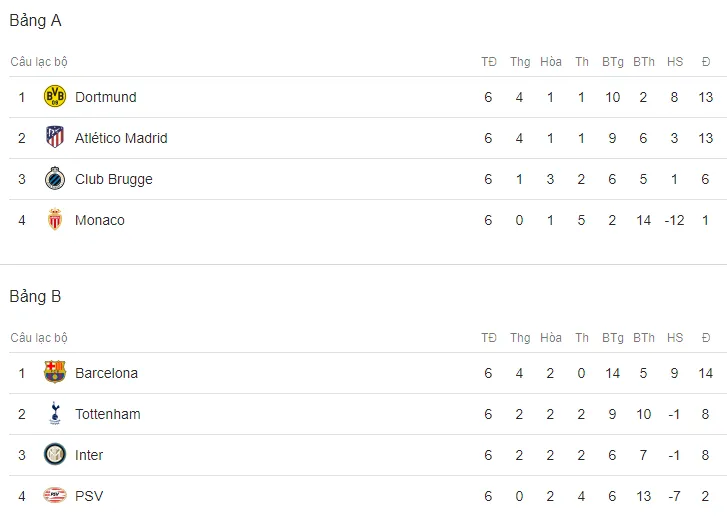
Task: Select the Club Brugge logo
Action: 55,178
